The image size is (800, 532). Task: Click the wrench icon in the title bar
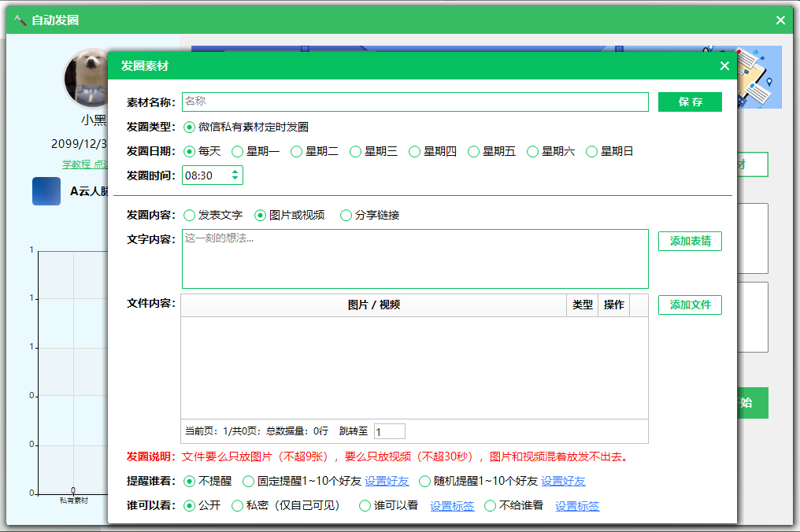20,20
